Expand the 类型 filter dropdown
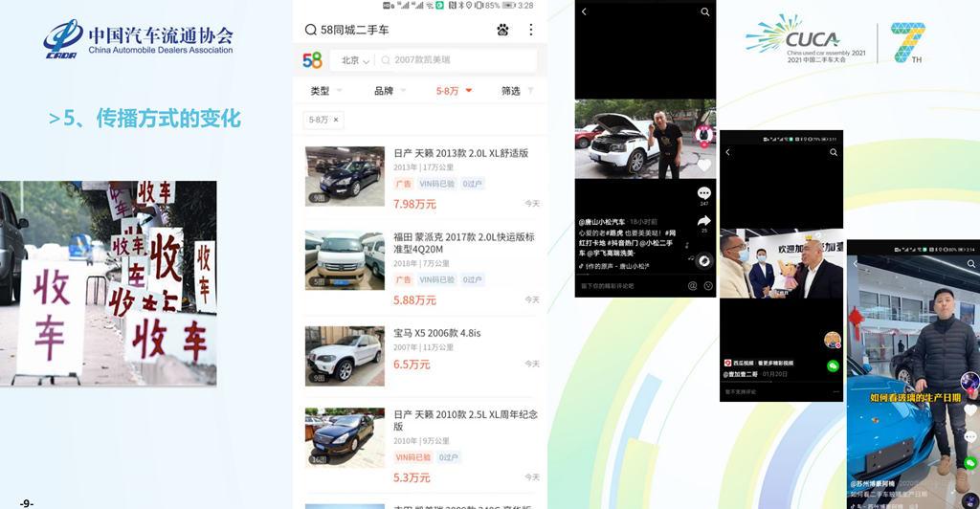 326,91
